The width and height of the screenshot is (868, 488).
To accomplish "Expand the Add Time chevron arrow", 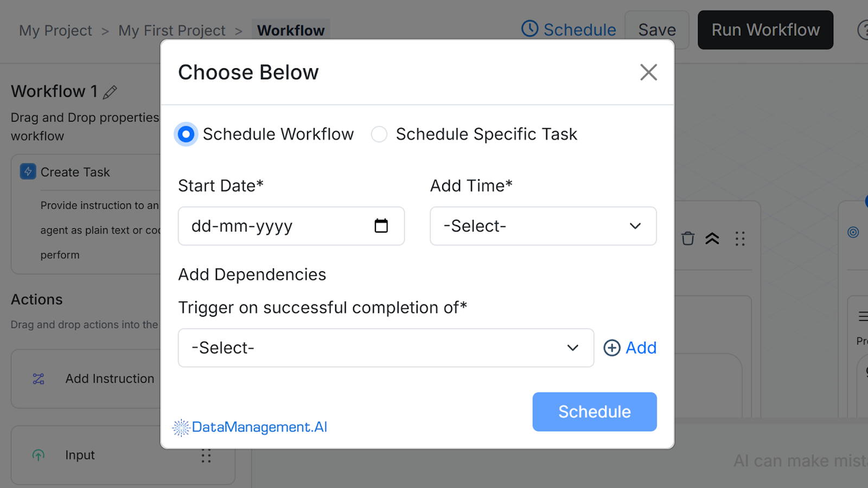I will click(635, 226).
